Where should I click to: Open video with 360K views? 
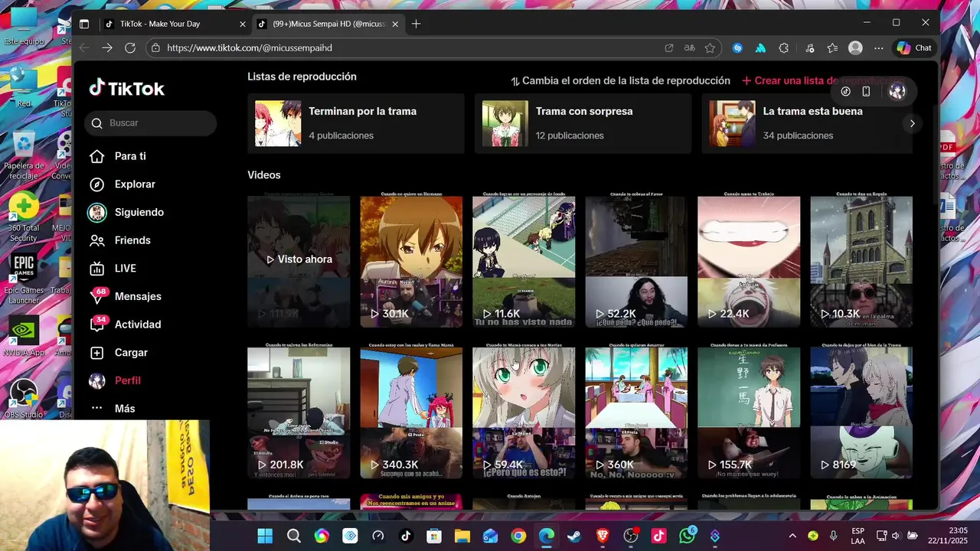point(636,412)
